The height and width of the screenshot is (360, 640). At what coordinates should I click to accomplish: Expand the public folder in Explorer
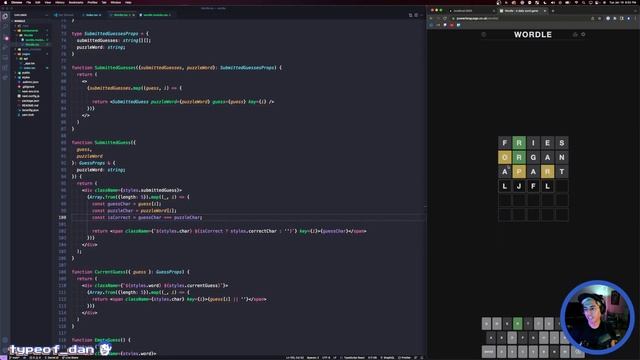[26, 73]
